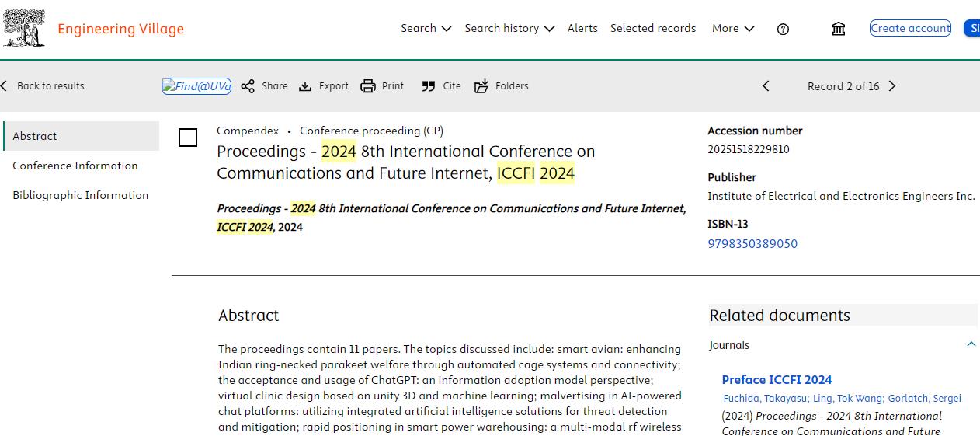Click the record title heading
980x436 pixels.
406,162
